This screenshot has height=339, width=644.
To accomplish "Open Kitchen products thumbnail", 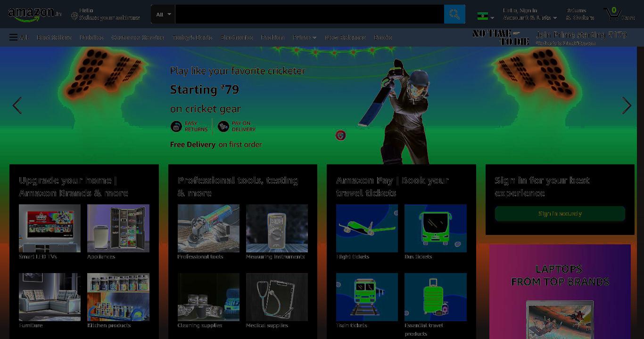I will click(118, 297).
